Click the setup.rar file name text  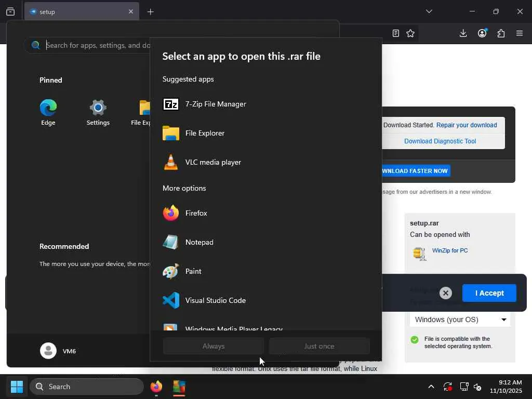pos(424,223)
